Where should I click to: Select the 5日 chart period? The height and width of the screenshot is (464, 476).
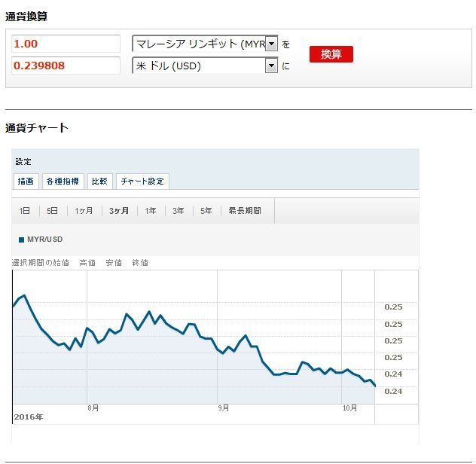click(53, 211)
